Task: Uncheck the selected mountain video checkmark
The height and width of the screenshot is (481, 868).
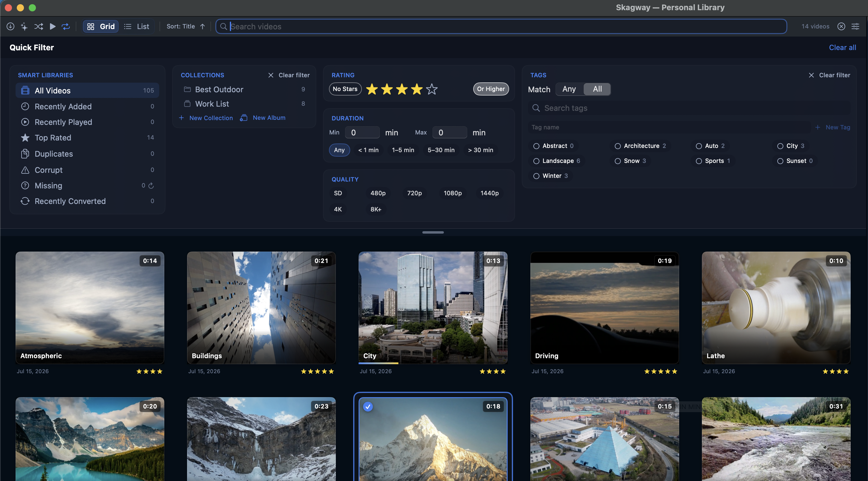Action: pos(368,406)
